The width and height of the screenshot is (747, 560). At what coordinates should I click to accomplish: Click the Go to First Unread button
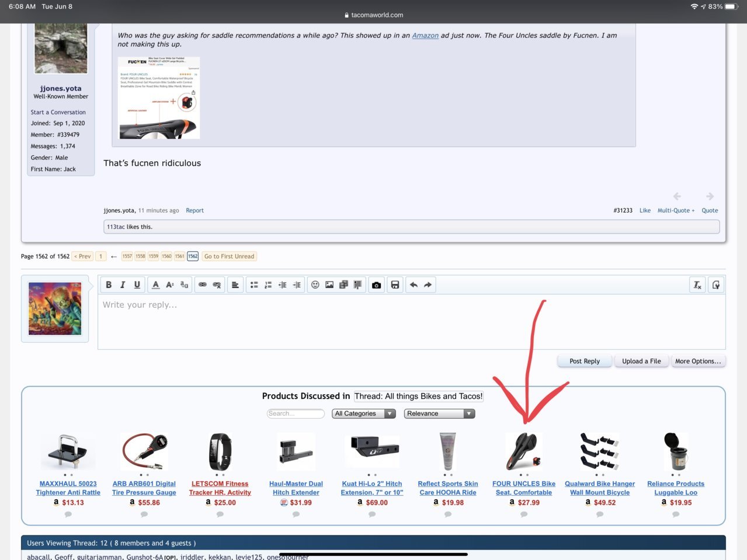pos(229,256)
